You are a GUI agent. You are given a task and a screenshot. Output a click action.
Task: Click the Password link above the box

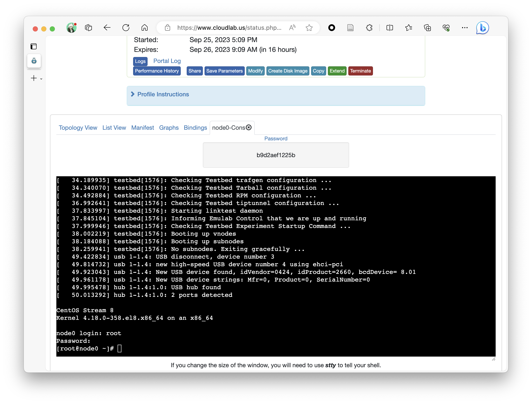(x=276, y=138)
